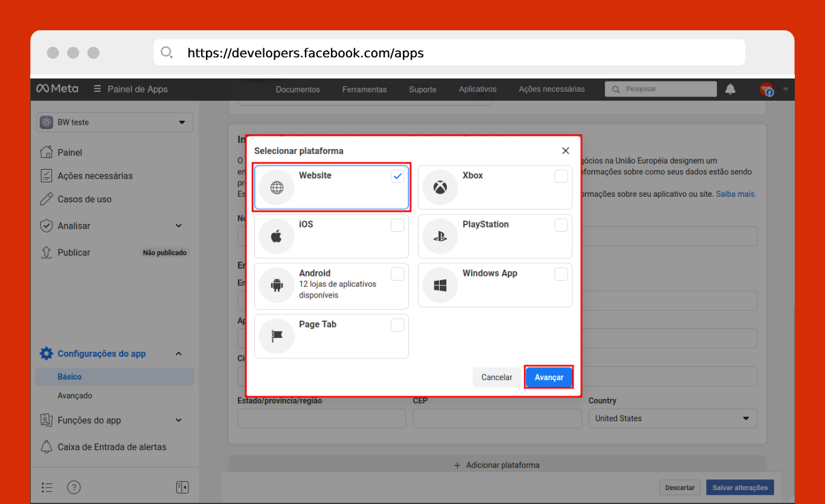Image resolution: width=825 pixels, height=504 pixels.
Task: Click the Avançar button
Action: pos(549,377)
